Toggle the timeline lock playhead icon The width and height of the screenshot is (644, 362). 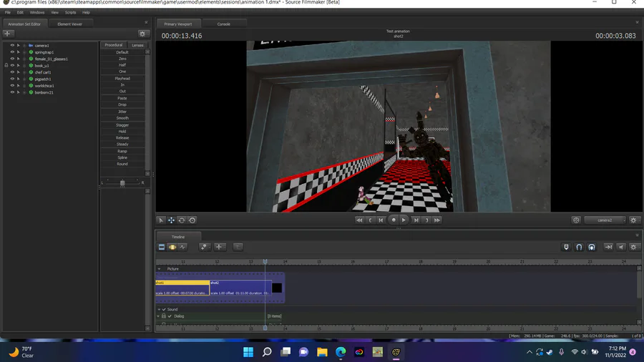pos(566,247)
